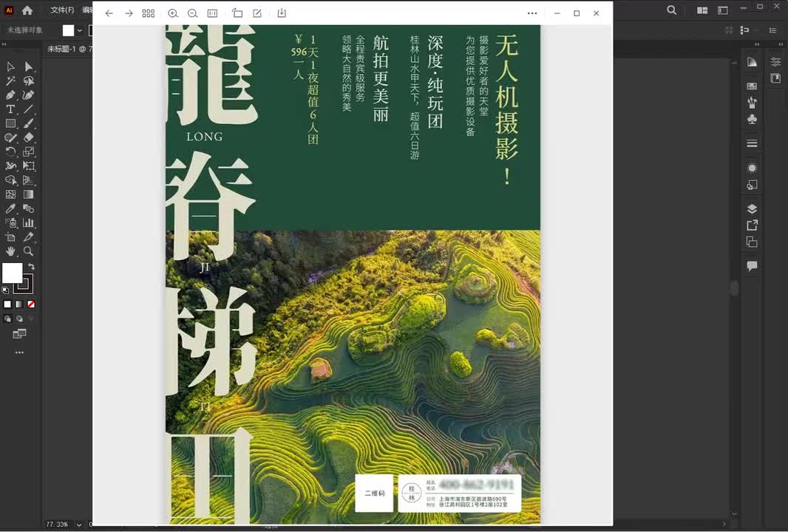Image resolution: width=788 pixels, height=532 pixels.
Task: Open the Artboards panel icon
Action: point(752,242)
